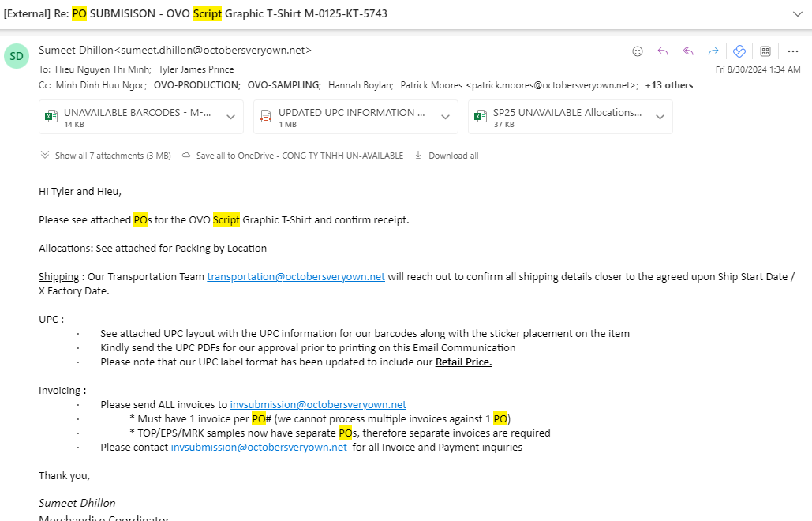Expand Show all 7 attachments

point(106,156)
